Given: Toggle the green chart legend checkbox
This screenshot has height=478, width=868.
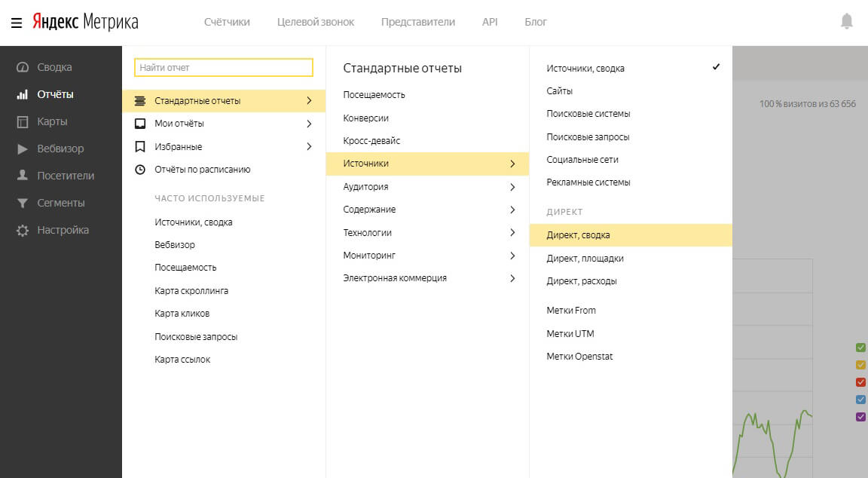Looking at the screenshot, I should pyautogui.click(x=861, y=348).
